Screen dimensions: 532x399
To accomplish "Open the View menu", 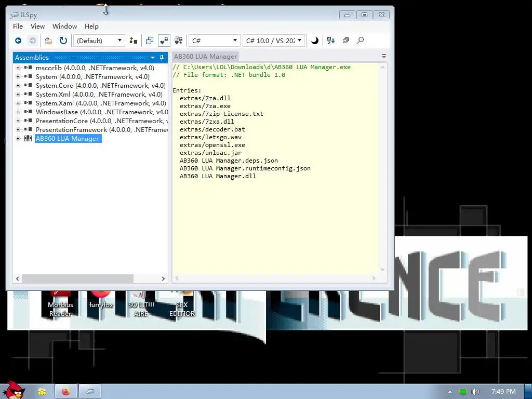I will (37, 26).
